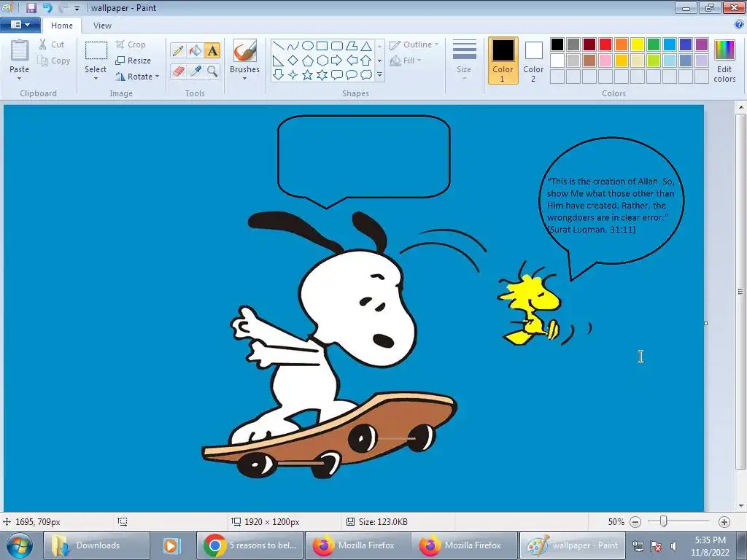The image size is (747, 560).
Task: Choose the Diamond shape
Action: coord(293,61)
